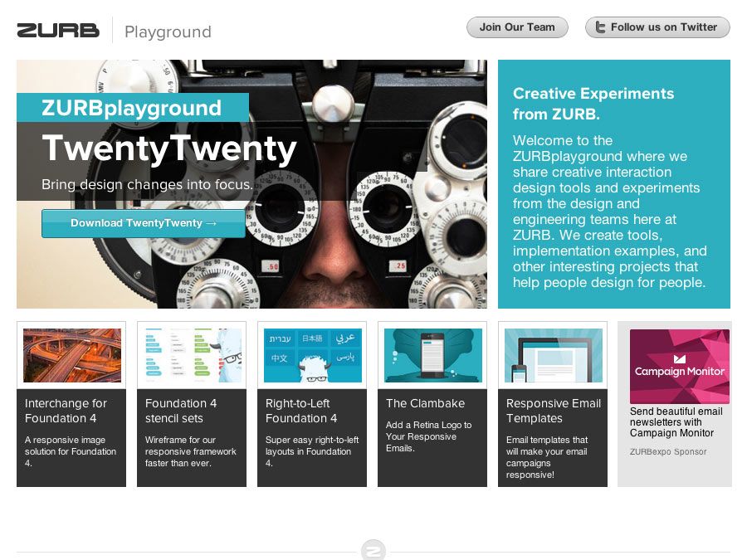The image size is (747, 560).
Task: Click the round ZURB footer emblem
Action: coord(373,551)
